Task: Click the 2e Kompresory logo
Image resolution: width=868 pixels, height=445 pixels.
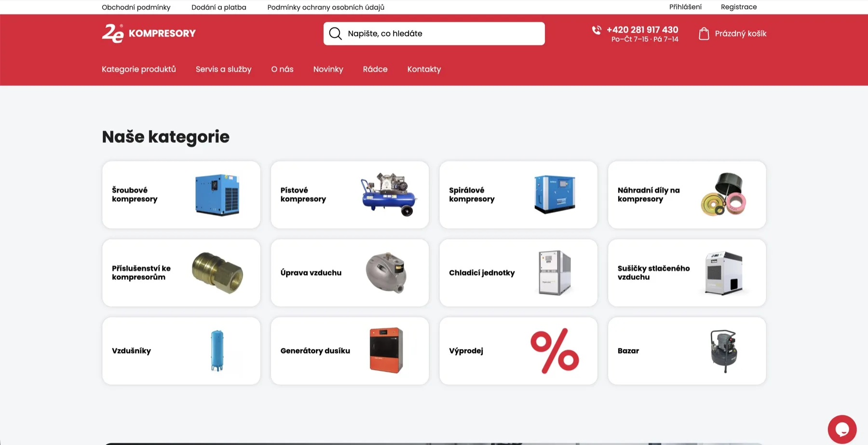Action: [149, 33]
